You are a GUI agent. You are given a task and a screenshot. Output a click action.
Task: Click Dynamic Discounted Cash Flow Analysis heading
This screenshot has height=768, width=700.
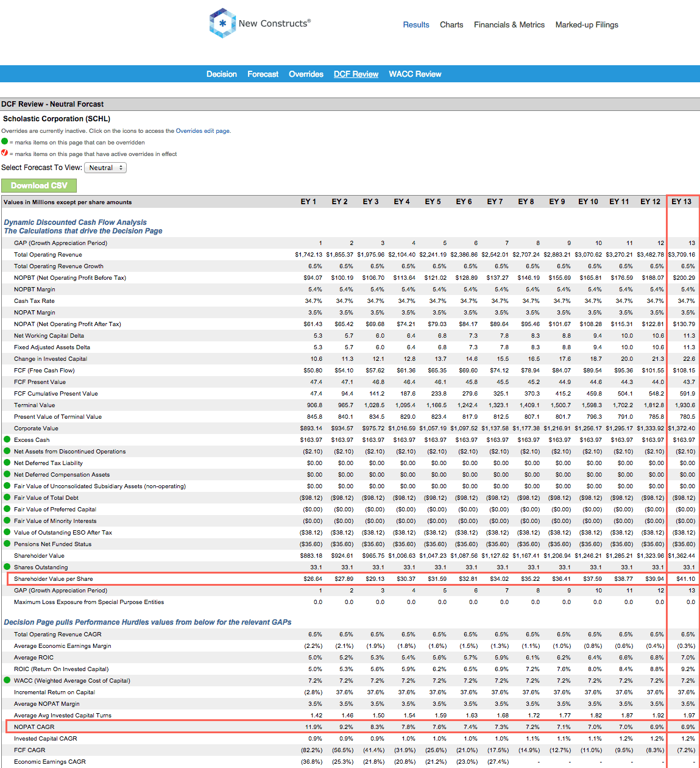tap(76, 222)
